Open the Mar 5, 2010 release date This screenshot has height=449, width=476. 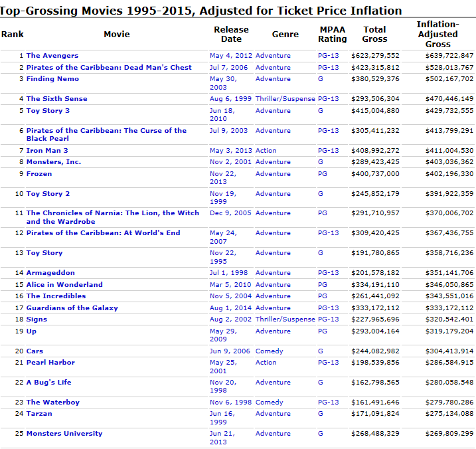tap(230, 285)
